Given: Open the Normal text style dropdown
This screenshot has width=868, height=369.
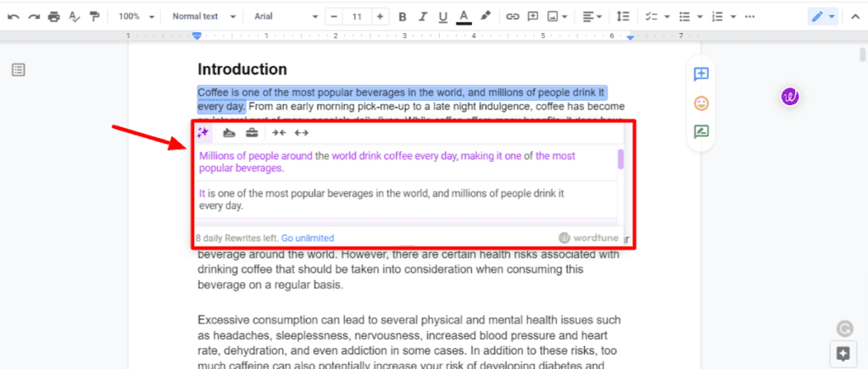Looking at the screenshot, I should tap(201, 16).
